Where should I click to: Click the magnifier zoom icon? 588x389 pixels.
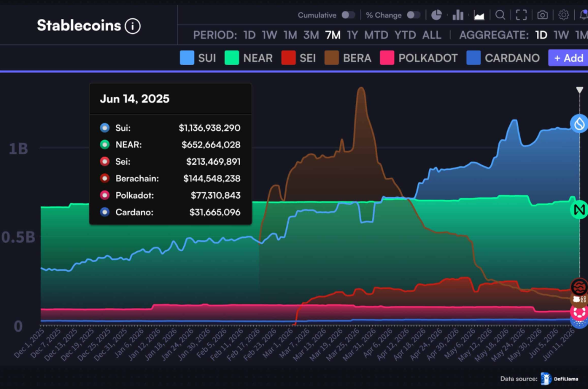click(501, 15)
